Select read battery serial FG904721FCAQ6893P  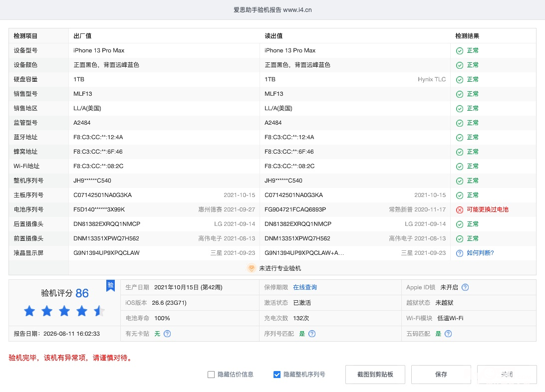295,209
